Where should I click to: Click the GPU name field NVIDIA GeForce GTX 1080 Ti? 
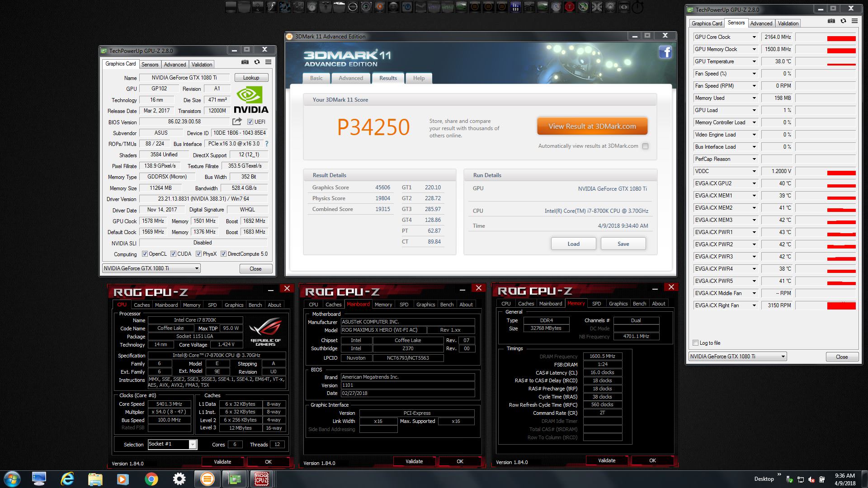pos(184,78)
